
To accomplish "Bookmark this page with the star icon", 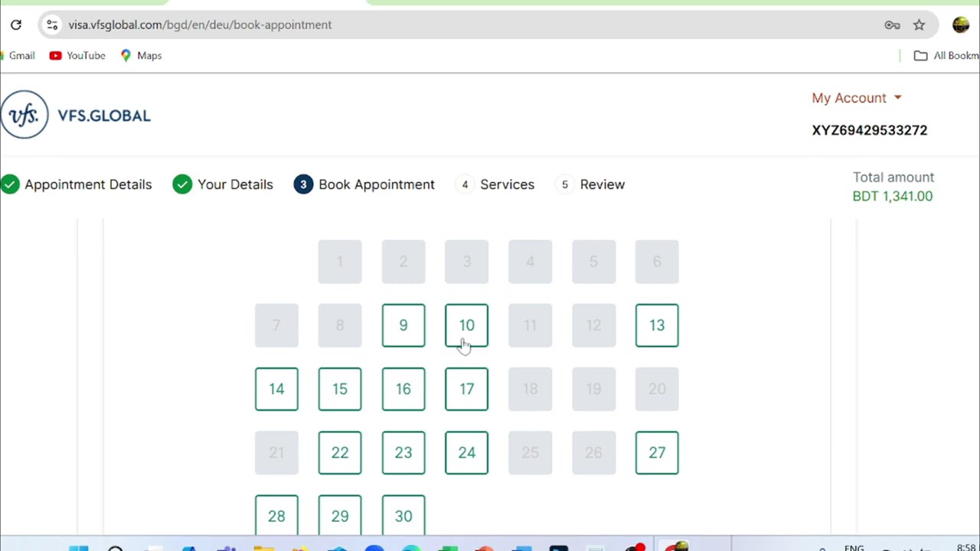I will (x=919, y=24).
